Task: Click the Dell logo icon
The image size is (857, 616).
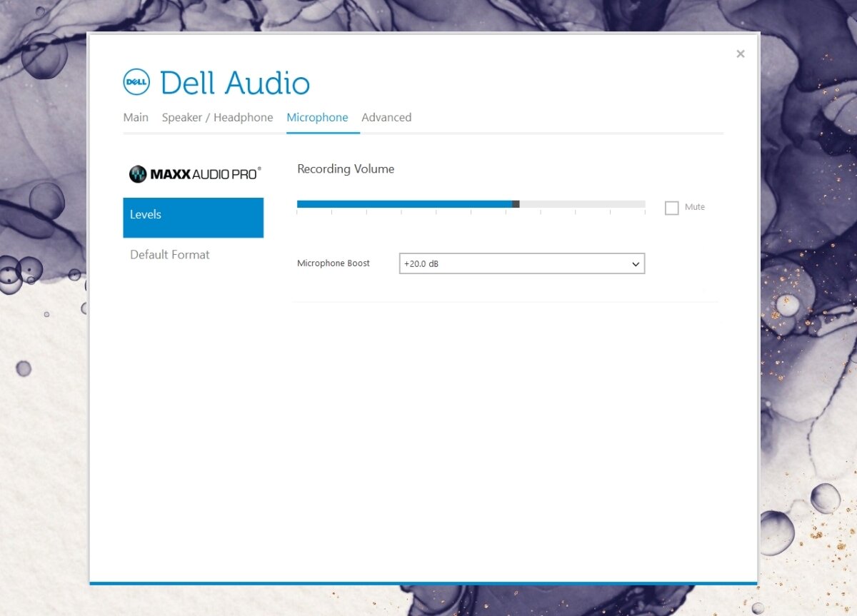Action: (x=136, y=81)
